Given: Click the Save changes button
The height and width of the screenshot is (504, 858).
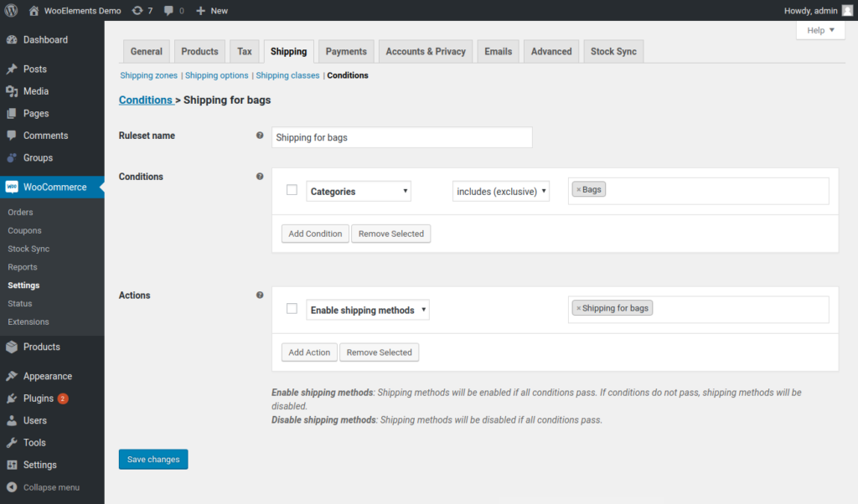Looking at the screenshot, I should pyautogui.click(x=152, y=459).
